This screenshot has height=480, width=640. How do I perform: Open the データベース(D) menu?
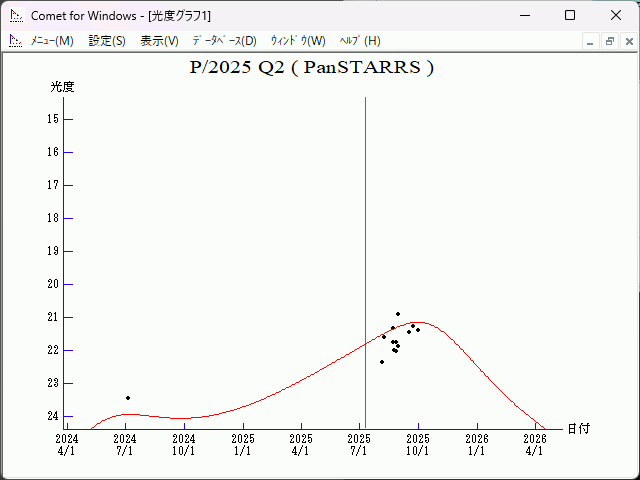pos(224,41)
